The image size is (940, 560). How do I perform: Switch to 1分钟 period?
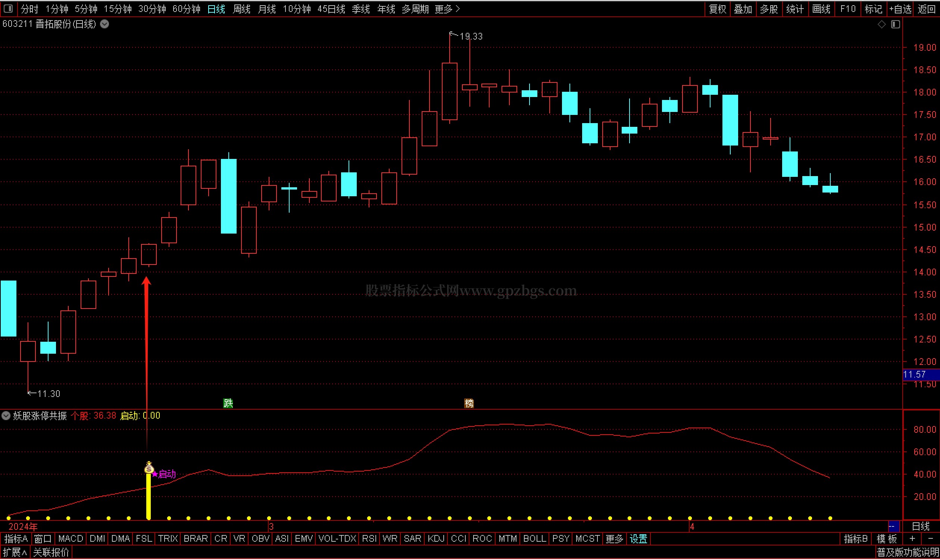click(x=57, y=9)
